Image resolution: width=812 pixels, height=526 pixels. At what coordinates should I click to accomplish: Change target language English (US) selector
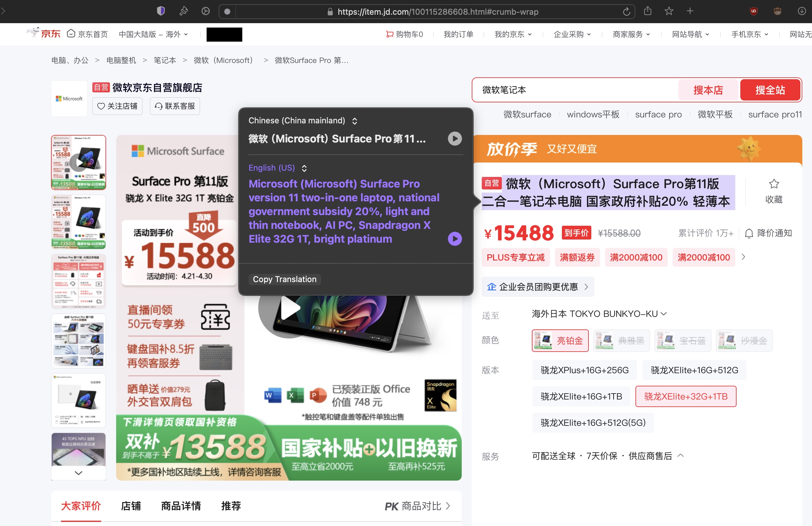click(x=278, y=168)
